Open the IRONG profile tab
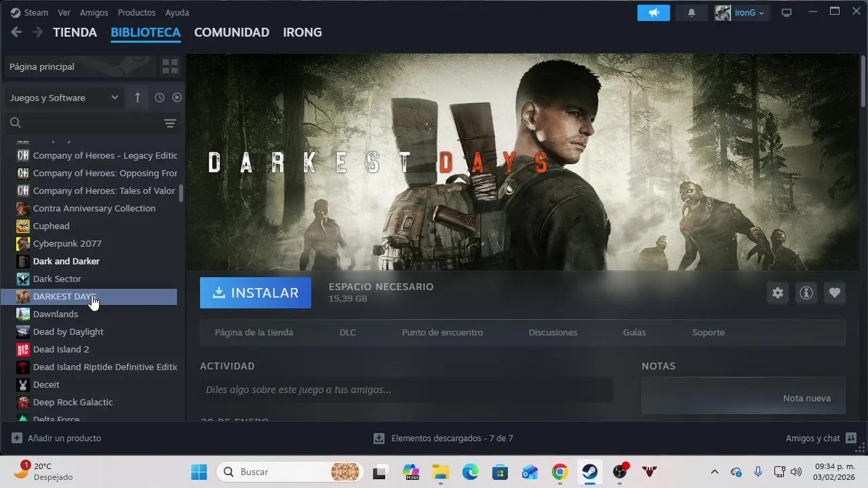Image resolution: width=868 pixels, height=488 pixels. click(302, 33)
